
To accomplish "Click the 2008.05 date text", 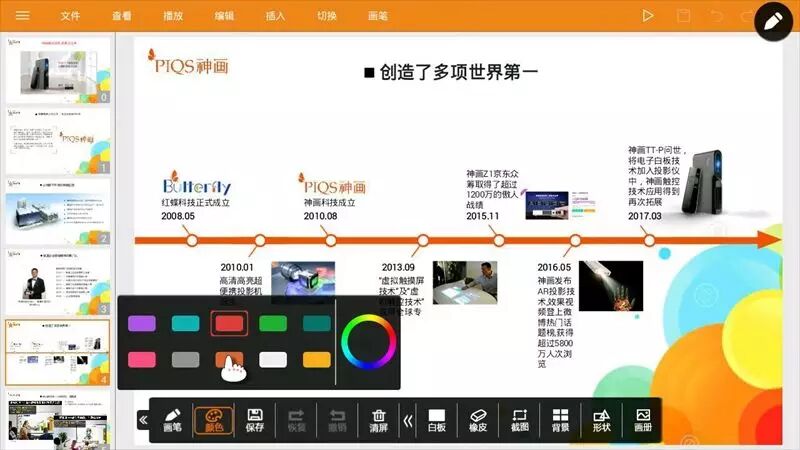I will [x=178, y=216].
